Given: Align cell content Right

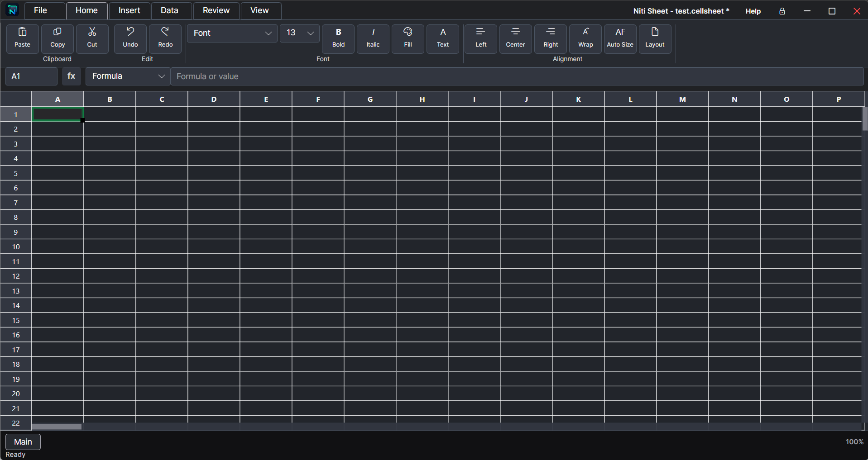Looking at the screenshot, I should (551, 38).
